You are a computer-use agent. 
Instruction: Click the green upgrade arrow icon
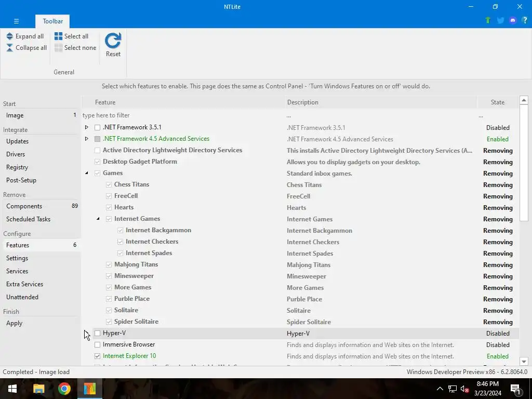coord(488,20)
